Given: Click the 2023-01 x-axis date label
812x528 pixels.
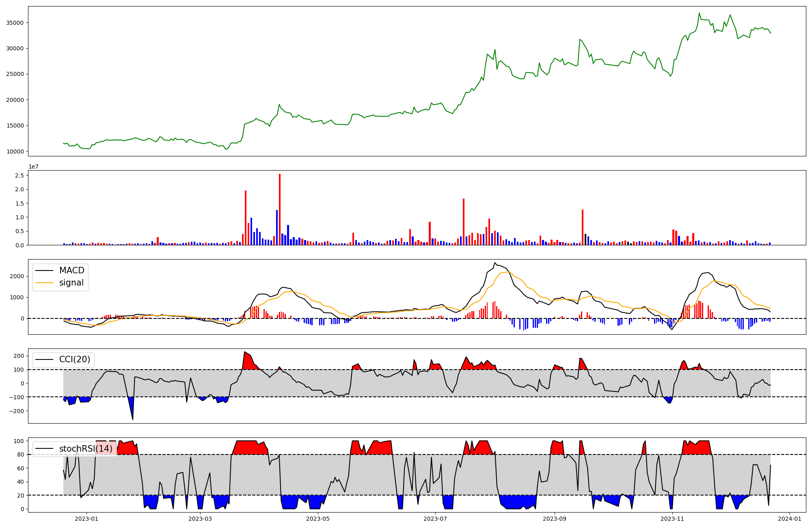Looking at the screenshot, I should pyautogui.click(x=86, y=519).
